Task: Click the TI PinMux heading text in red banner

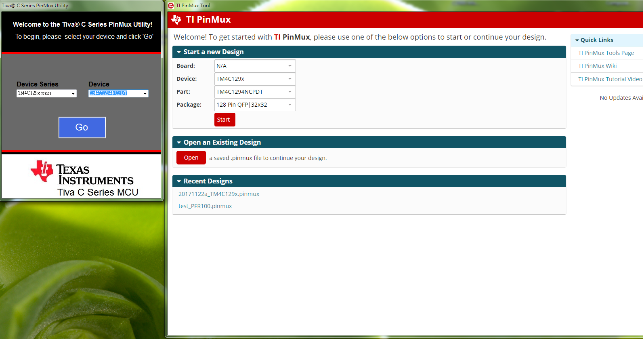Action: point(208,19)
